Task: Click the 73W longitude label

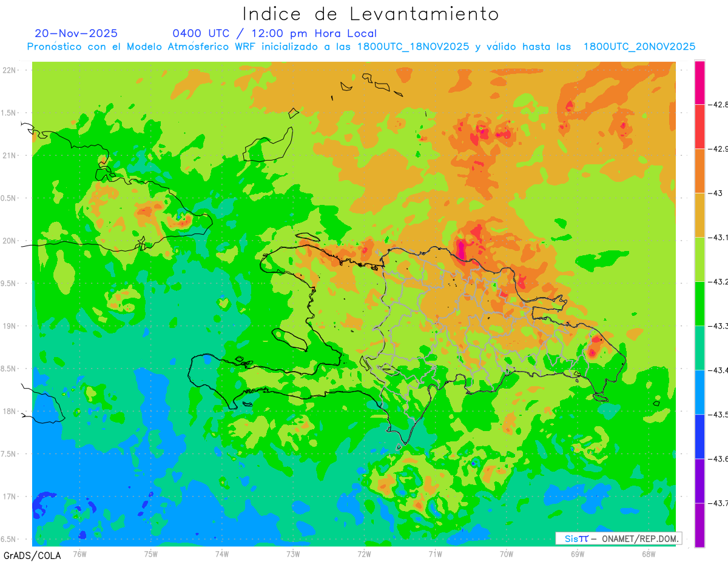Action: (x=293, y=554)
